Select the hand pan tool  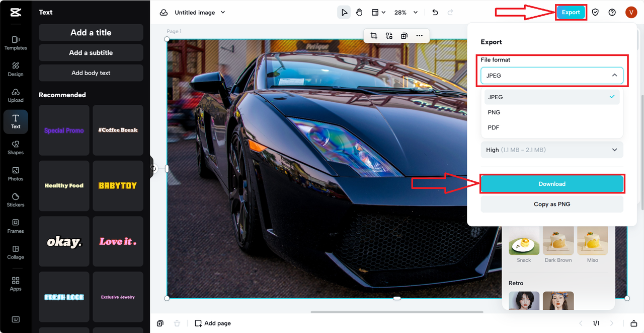359,13
